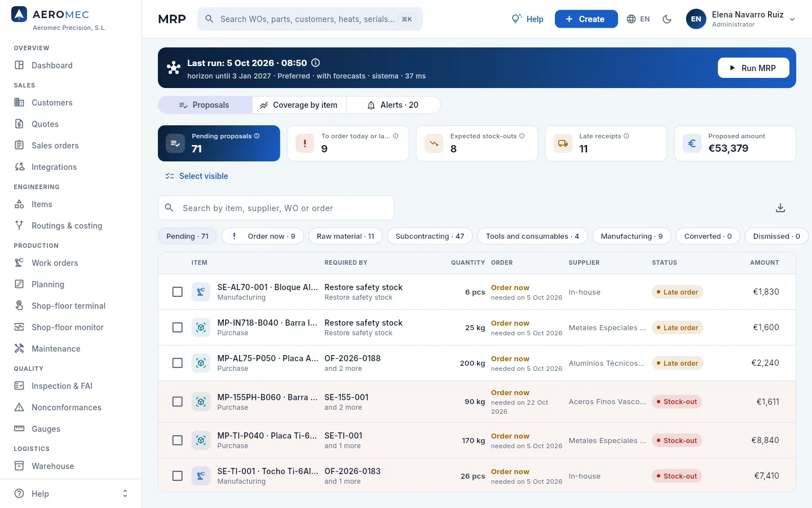
Task: Click supplier Aceros Finos Vasco cell
Action: (607, 402)
